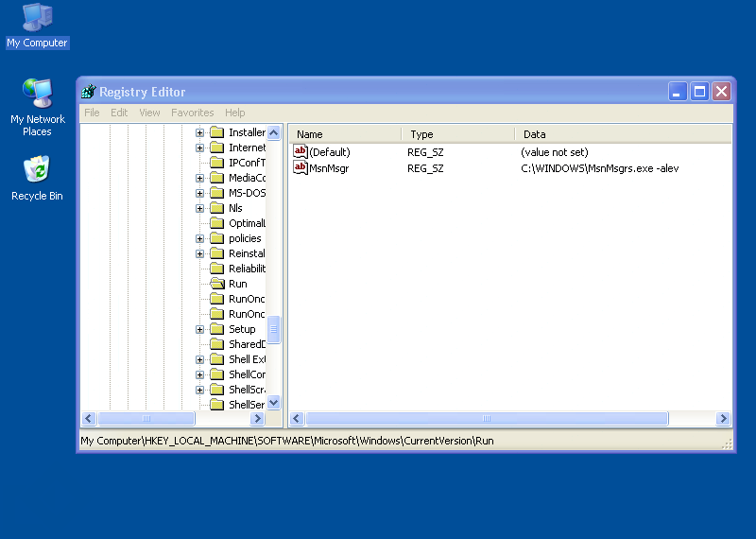Open the File menu
Screen dimensions: 756x539
click(x=92, y=113)
